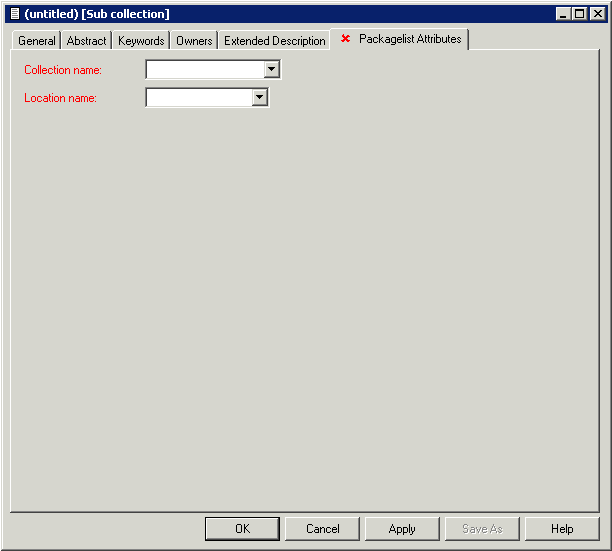This screenshot has height=551, width=612.
Task: Go to the Owners tab
Action: (x=194, y=41)
